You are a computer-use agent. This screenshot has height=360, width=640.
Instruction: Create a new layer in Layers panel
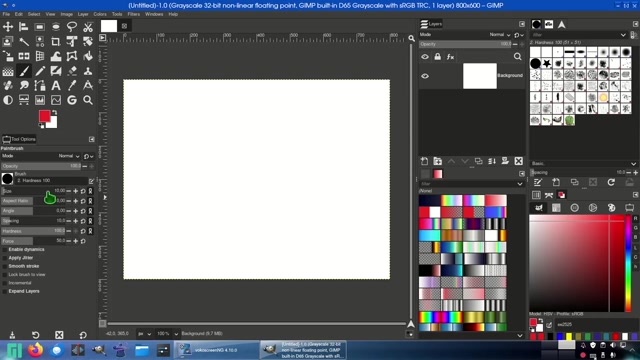(424, 161)
